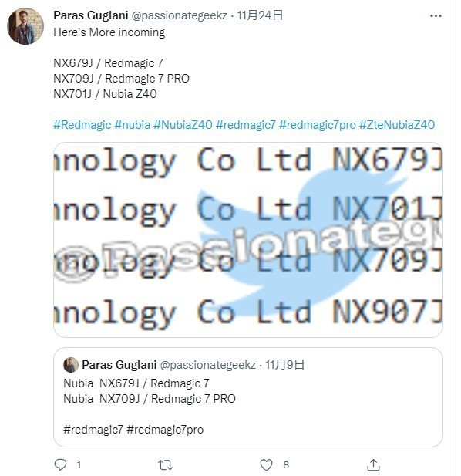Open the 11月24日 tweet timestamp

260,15
